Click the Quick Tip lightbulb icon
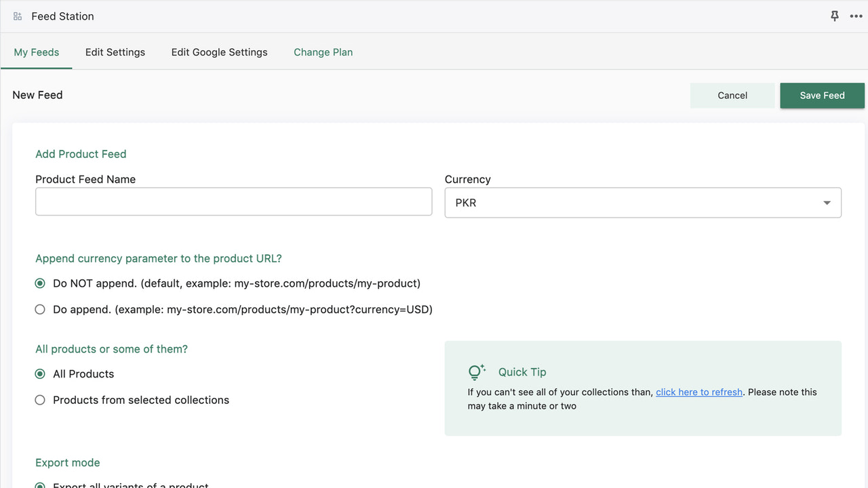868x488 pixels. 477,372
